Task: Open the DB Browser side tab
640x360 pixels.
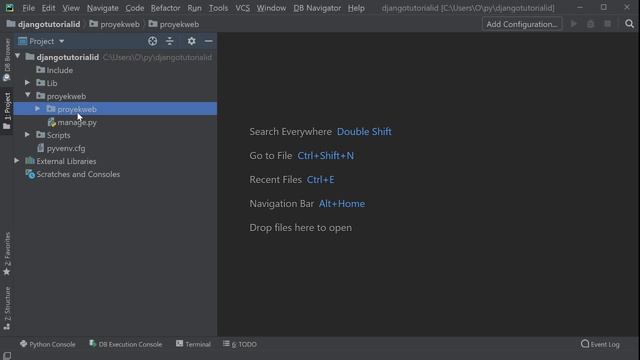Action: coord(7,60)
